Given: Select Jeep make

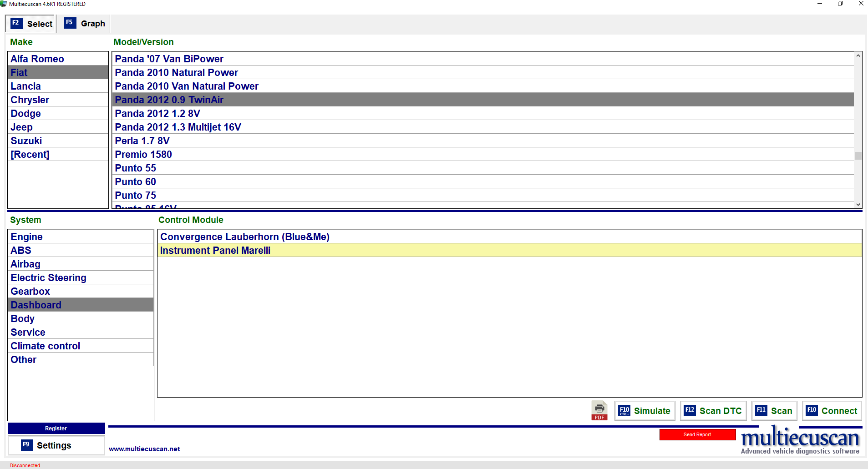Looking at the screenshot, I should 58,127.
